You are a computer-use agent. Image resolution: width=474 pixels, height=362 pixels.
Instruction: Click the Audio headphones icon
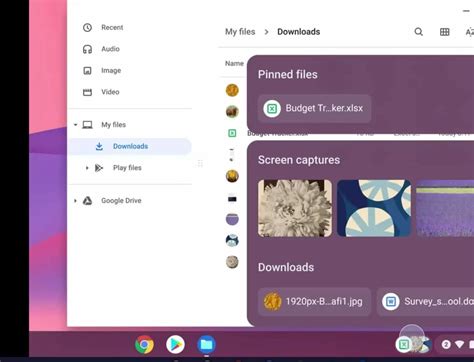click(87, 49)
